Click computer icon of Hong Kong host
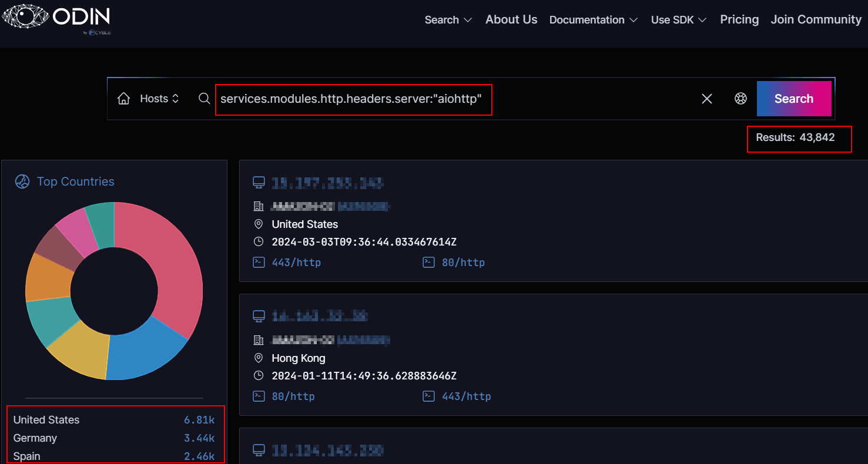This screenshot has height=464, width=868. click(x=259, y=317)
